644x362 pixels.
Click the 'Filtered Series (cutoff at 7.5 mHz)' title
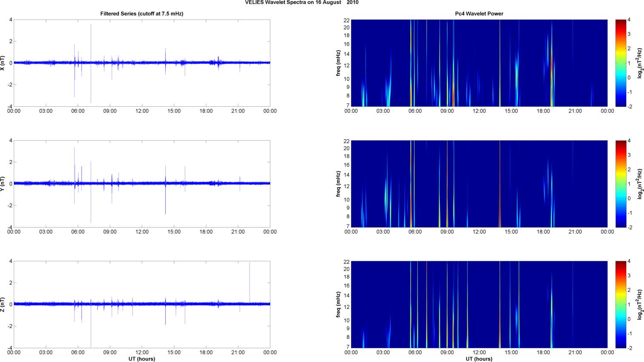142,14
